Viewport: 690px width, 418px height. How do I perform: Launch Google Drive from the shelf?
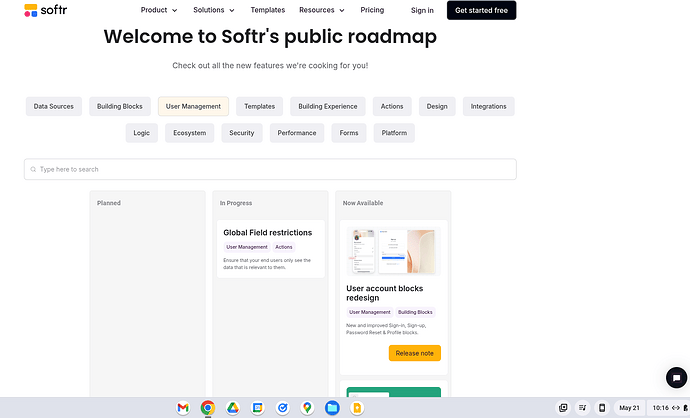[233, 408]
